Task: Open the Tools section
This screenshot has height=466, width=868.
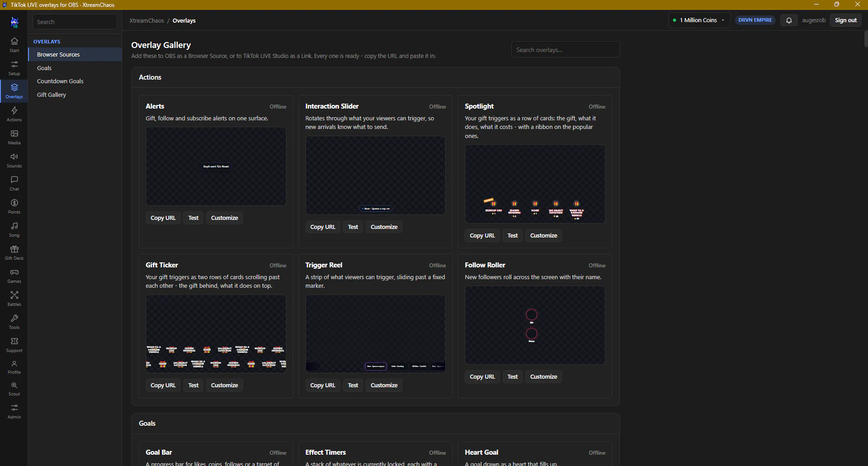Action: tap(14, 322)
